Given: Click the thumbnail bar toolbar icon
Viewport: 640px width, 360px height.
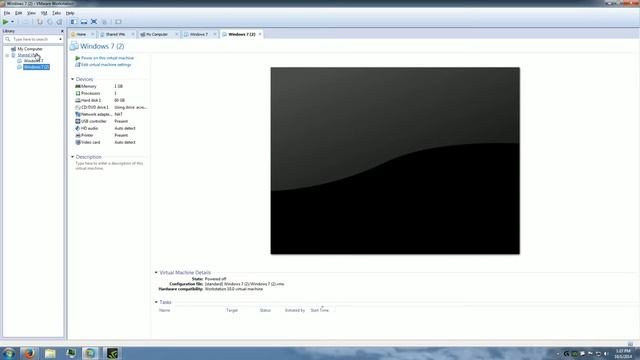Looking at the screenshot, I should pos(84,22).
